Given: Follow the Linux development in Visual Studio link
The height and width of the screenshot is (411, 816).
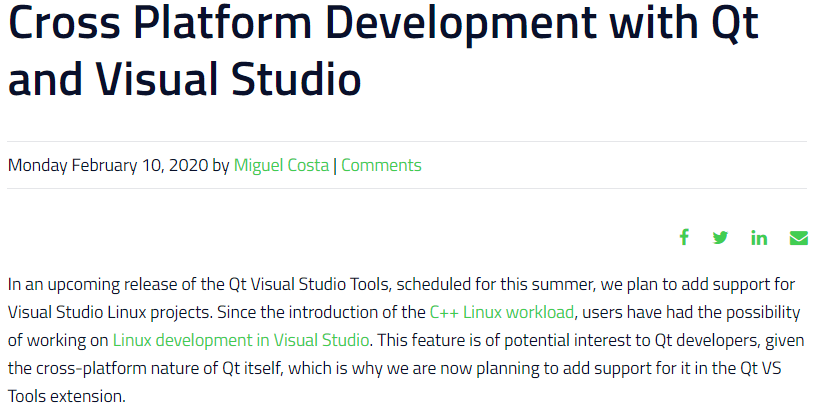Looking at the screenshot, I should (241, 340).
